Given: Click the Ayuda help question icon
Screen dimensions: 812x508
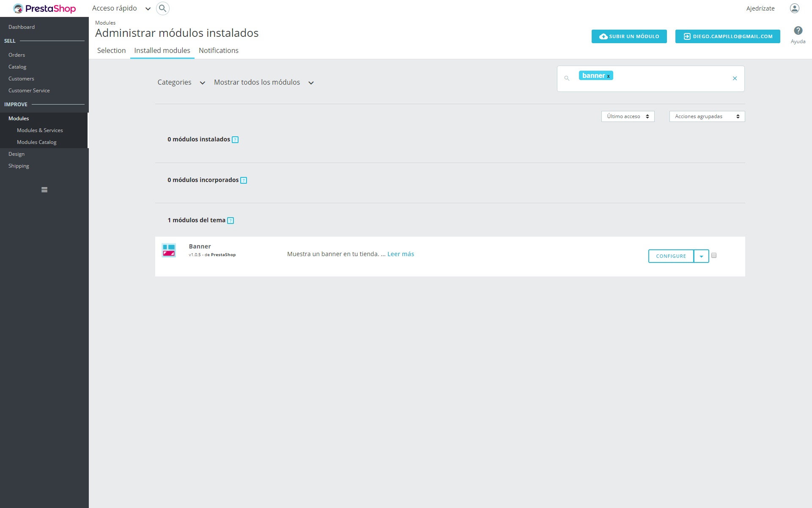Looking at the screenshot, I should point(798,31).
